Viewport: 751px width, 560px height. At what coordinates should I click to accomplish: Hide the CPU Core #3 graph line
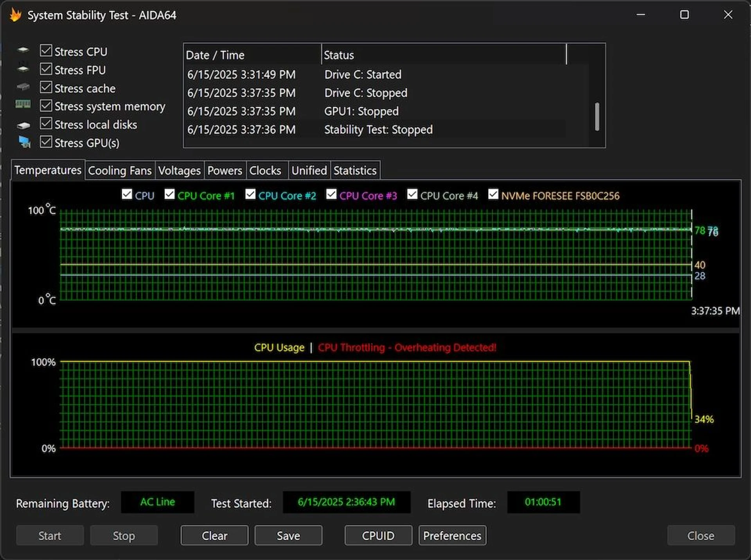click(x=331, y=194)
